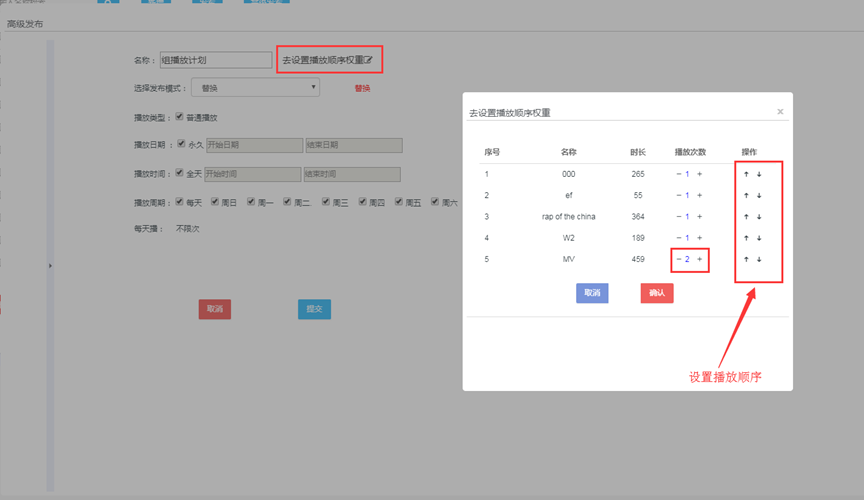The height and width of the screenshot is (500, 864).
Task: Move rap of the china up
Action: point(745,216)
